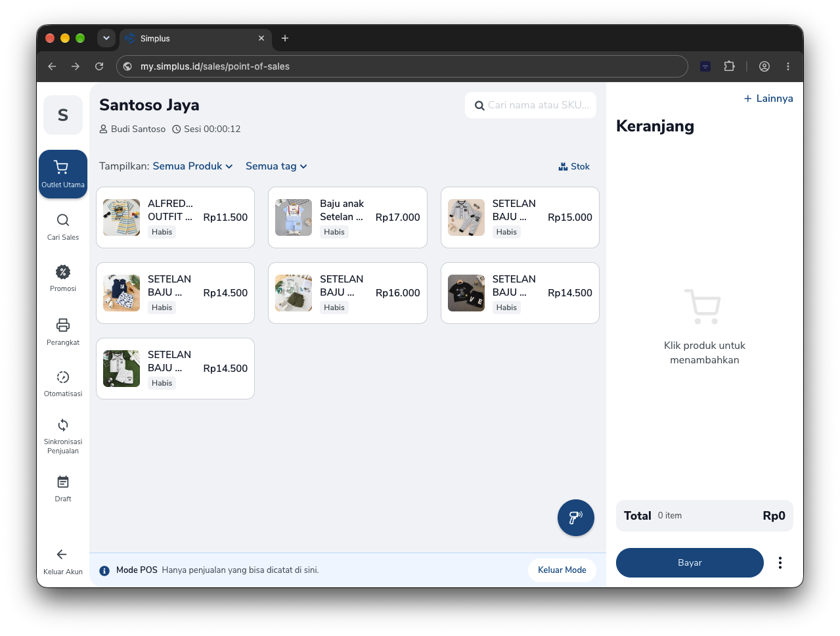Click the browser address bar
The width and height of the screenshot is (840, 636).
tap(402, 66)
